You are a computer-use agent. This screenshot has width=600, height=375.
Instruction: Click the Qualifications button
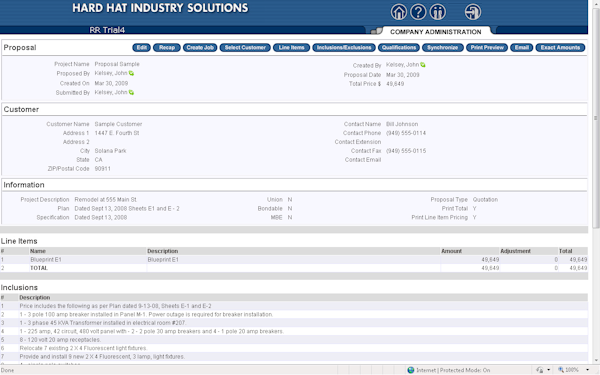pos(399,47)
